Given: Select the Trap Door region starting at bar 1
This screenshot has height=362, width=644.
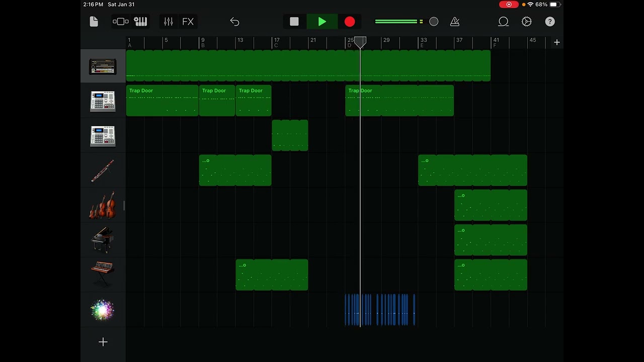Looking at the screenshot, I should pyautogui.click(x=162, y=101).
